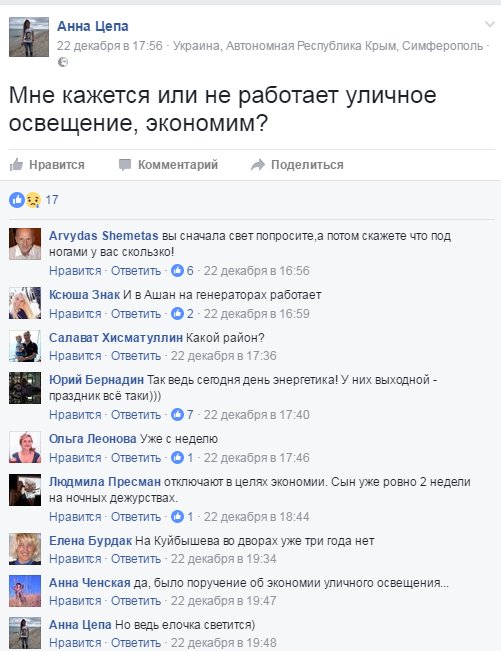Click timestamp 22 декабря в 19:47
The image size is (501, 651).
point(223,601)
